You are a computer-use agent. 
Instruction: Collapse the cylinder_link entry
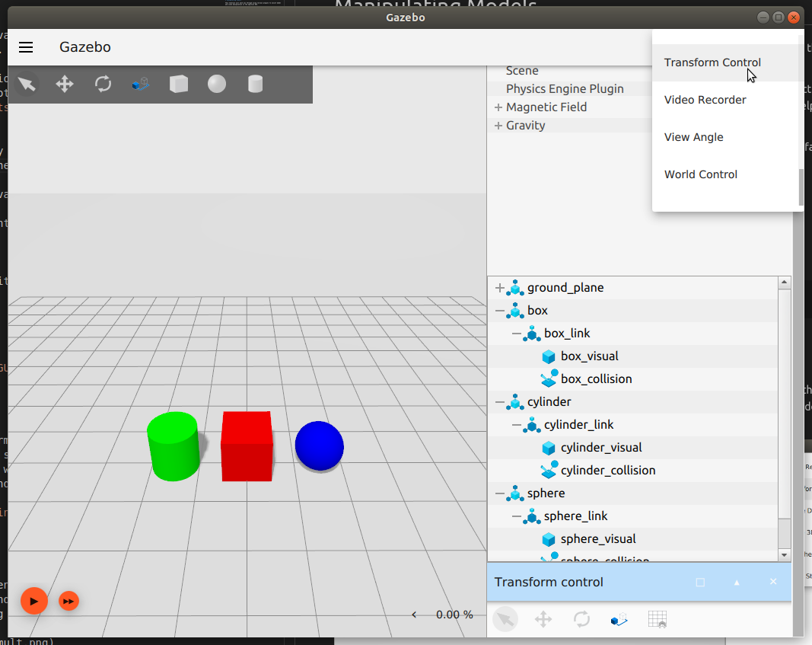coord(516,424)
